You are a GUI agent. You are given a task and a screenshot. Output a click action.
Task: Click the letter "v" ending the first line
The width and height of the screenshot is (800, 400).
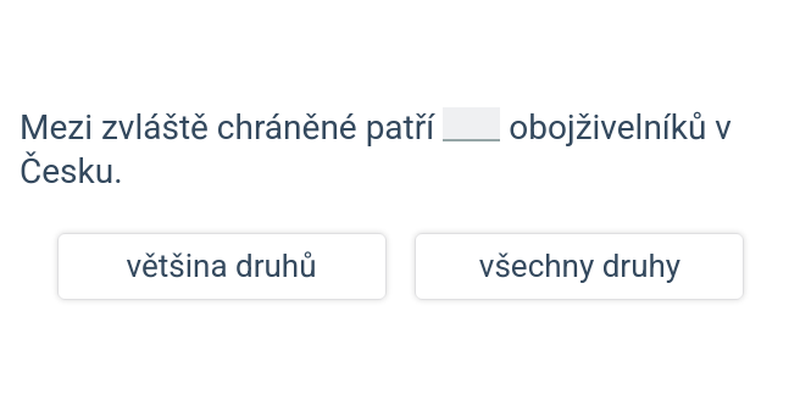coord(722,129)
